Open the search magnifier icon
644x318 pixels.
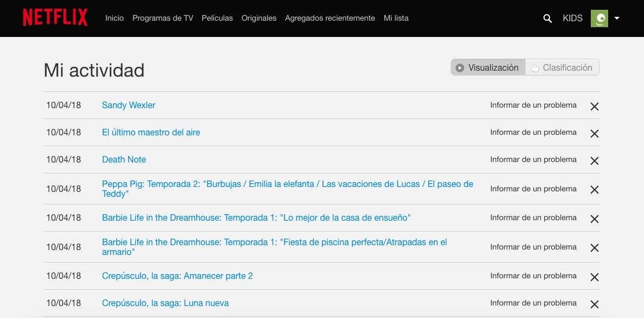click(547, 18)
